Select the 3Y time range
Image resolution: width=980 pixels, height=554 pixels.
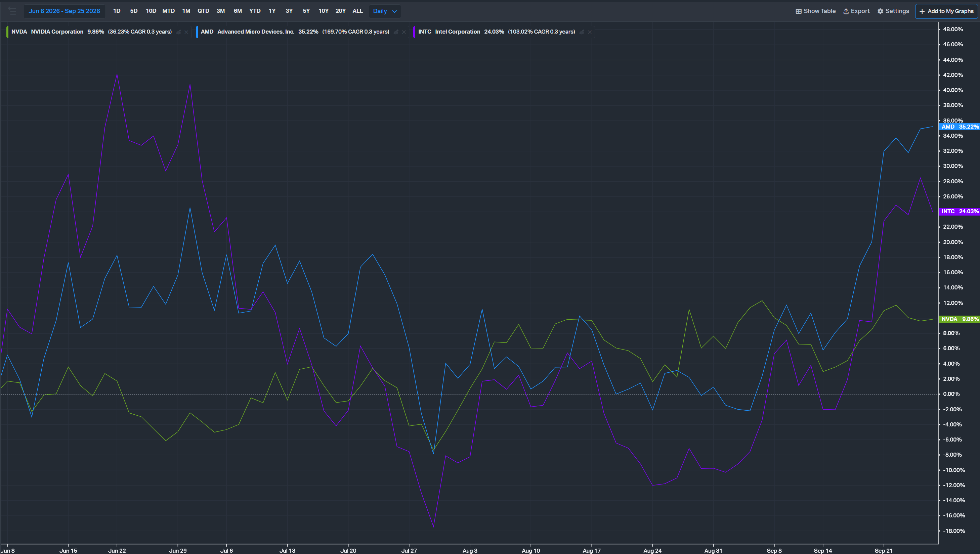pos(289,11)
